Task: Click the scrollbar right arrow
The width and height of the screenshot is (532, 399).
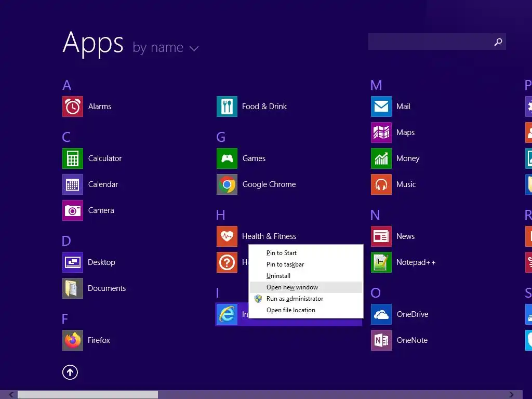Action: pos(511,395)
